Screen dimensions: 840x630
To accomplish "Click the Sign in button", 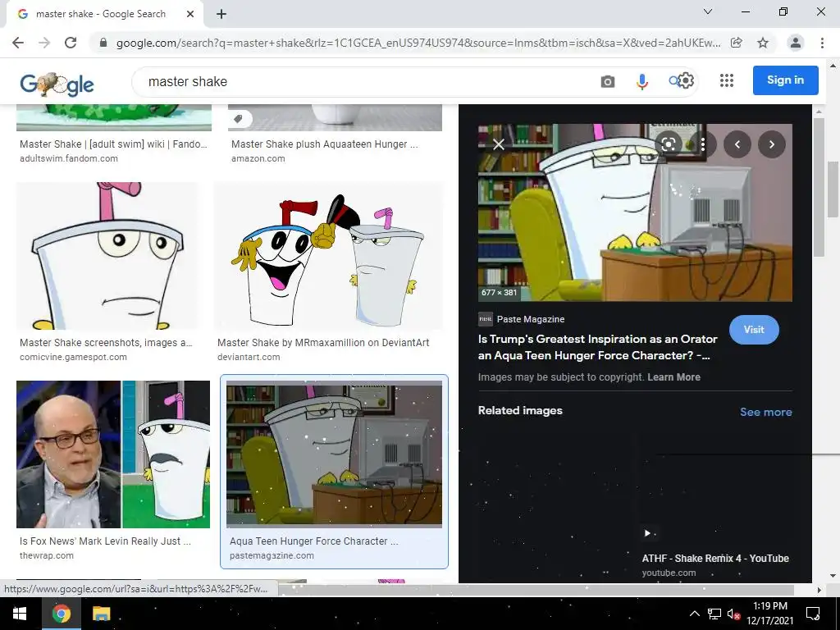I will tap(785, 80).
